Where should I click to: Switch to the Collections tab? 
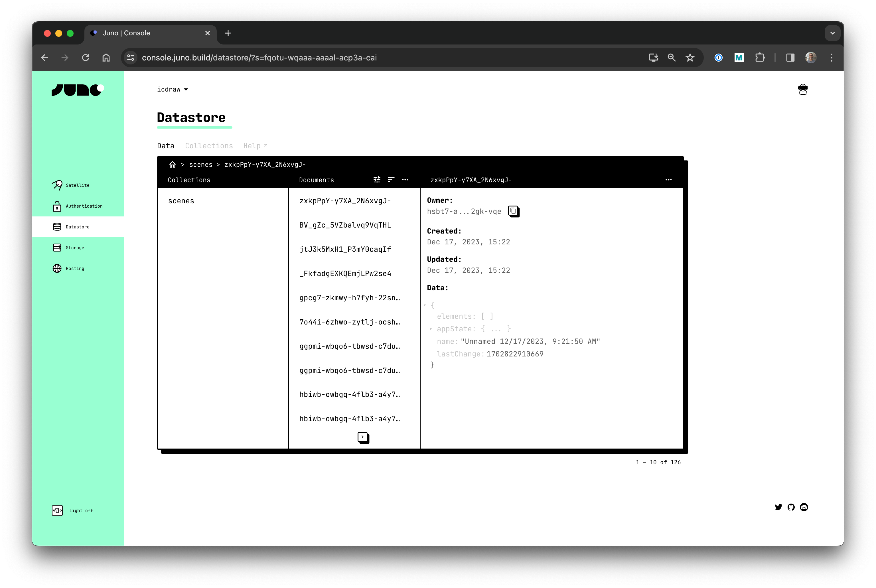[x=209, y=146]
